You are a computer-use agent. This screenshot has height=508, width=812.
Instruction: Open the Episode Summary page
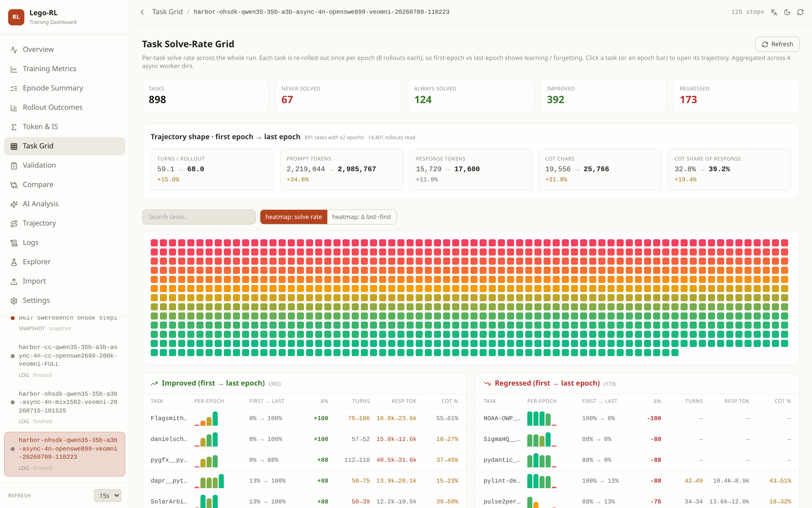coord(64,88)
